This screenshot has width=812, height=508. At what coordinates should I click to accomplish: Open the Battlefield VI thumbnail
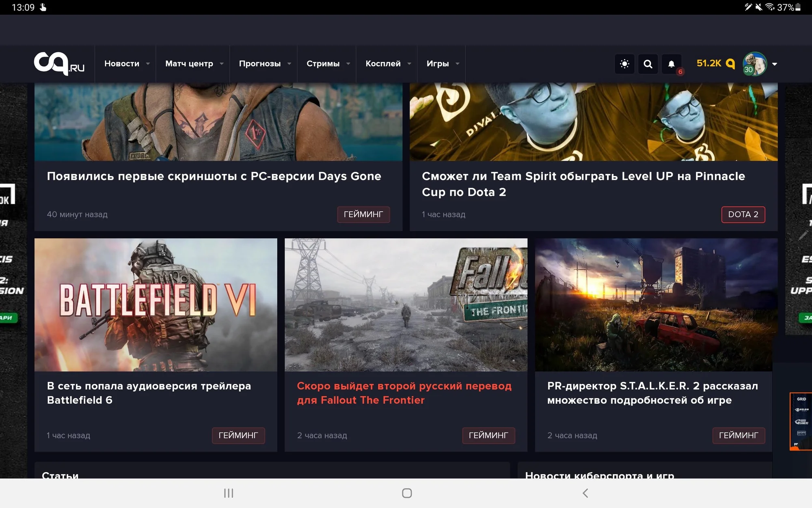click(x=156, y=305)
